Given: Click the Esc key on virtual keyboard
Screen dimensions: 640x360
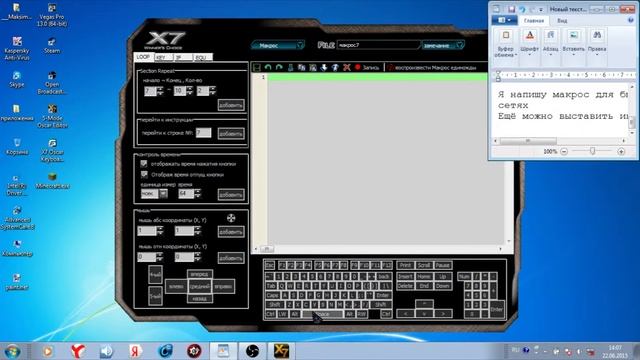Looking at the screenshot, I should coord(270,265).
